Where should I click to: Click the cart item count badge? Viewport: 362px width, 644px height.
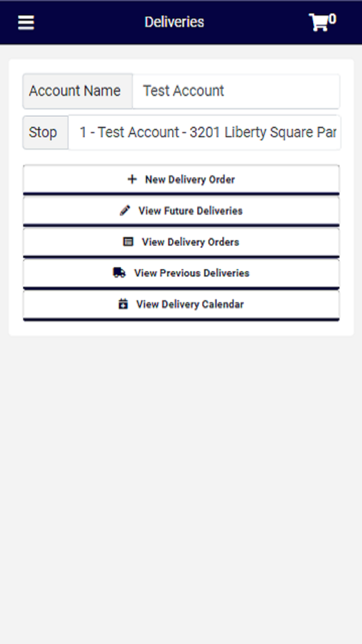332,19
